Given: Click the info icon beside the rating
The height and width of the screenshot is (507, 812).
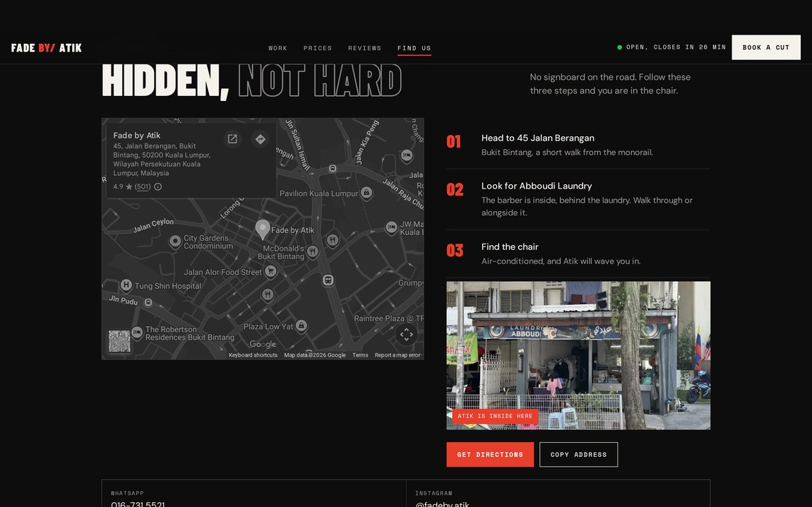Looking at the screenshot, I should coord(158,186).
